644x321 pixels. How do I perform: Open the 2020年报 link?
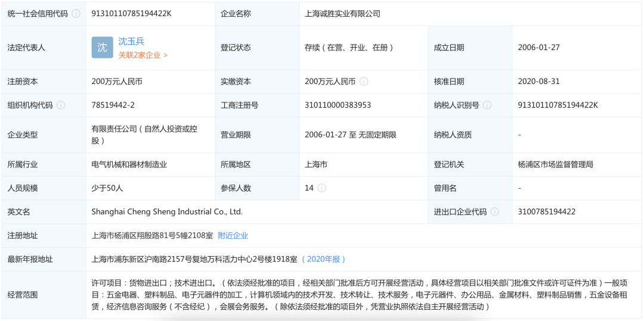point(324,259)
